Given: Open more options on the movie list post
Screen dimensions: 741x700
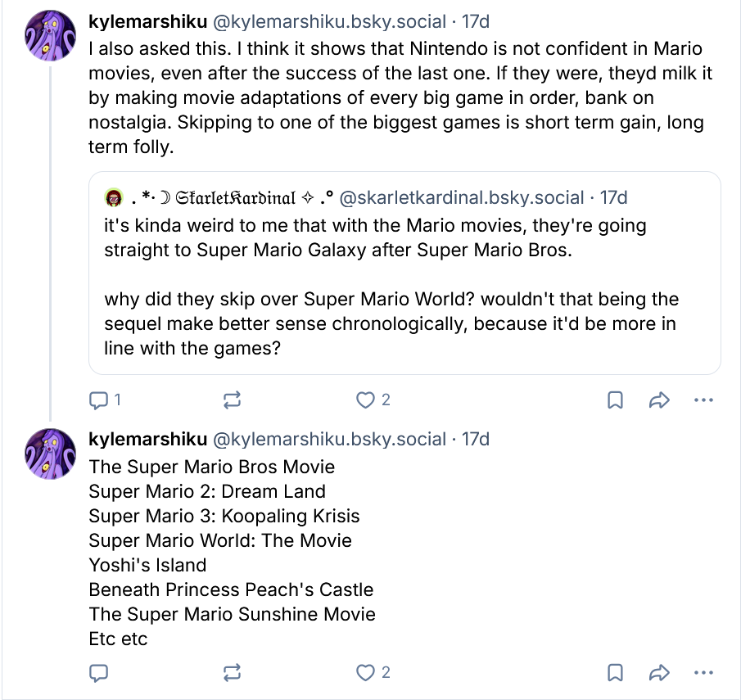Looking at the screenshot, I should click(x=703, y=673).
